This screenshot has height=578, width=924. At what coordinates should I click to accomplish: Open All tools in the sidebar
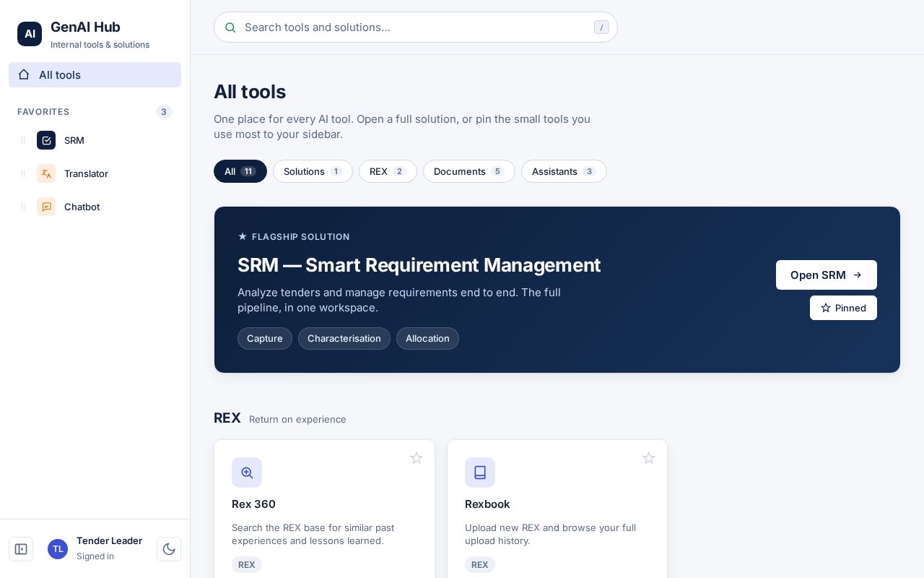click(x=95, y=74)
